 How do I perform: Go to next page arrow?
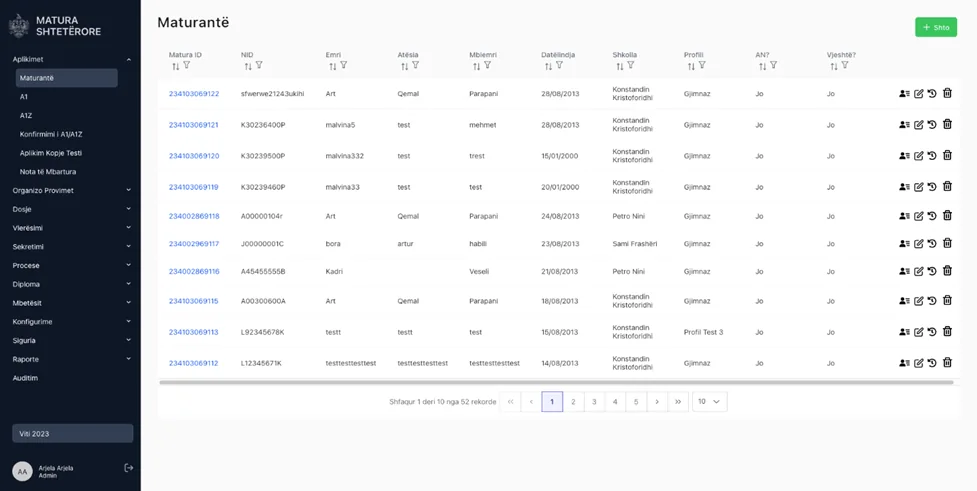(x=657, y=402)
